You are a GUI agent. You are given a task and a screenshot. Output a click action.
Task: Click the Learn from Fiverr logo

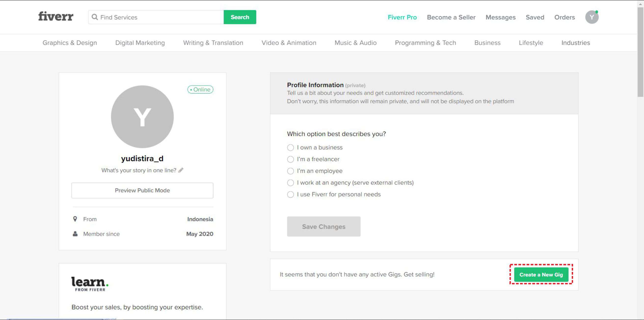(x=90, y=283)
